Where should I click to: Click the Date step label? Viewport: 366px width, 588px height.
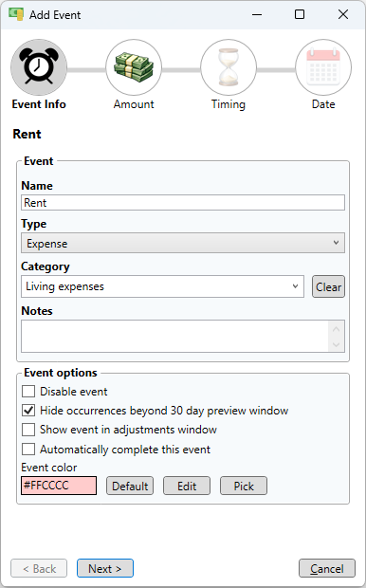[323, 104]
